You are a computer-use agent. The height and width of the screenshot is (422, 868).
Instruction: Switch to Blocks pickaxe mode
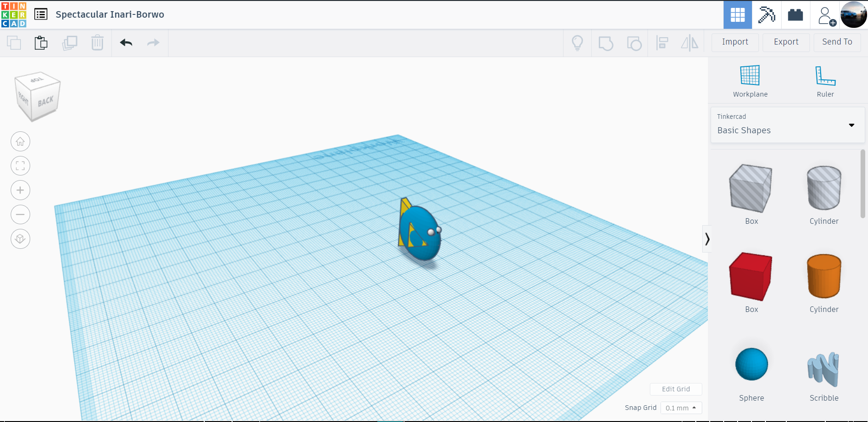(x=767, y=15)
